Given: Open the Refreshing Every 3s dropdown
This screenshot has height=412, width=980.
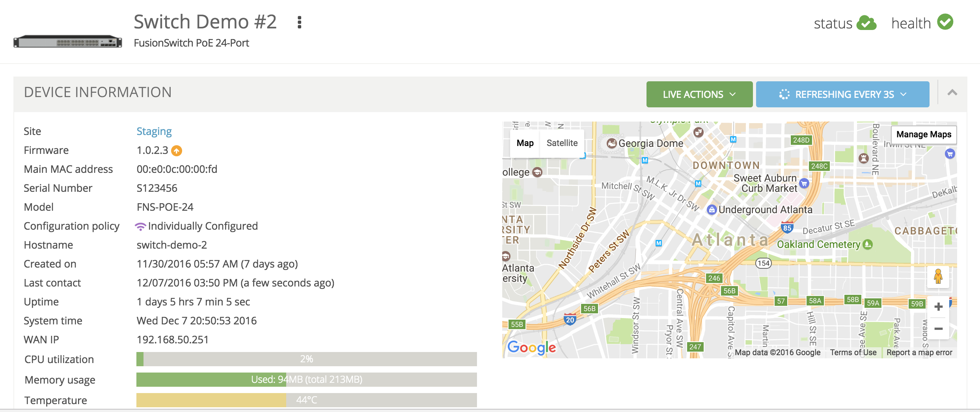Looking at the screenshot, I should [842, 94].
